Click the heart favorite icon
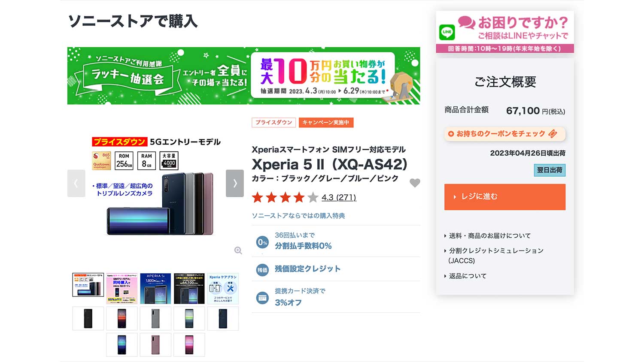 click(415, 183)
